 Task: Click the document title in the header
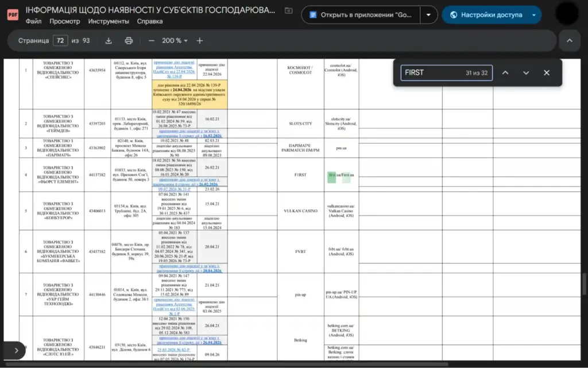tap(150, 10)
